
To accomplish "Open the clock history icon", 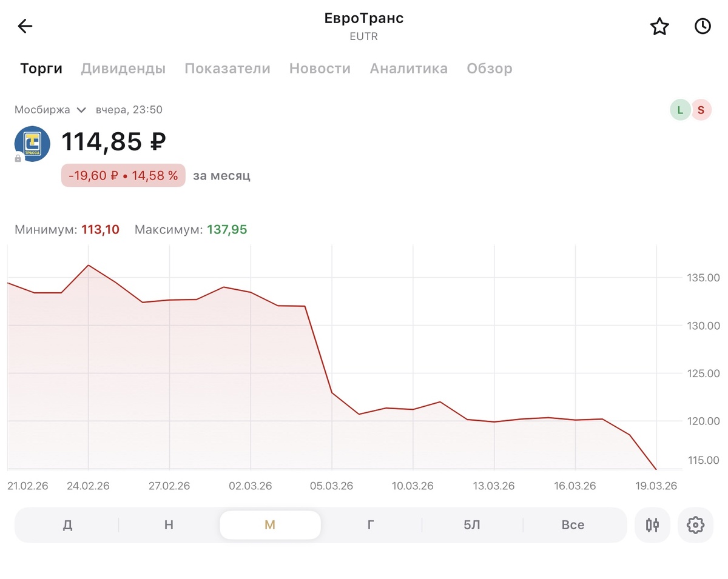I will pyautogui.click(x=703, y=26).
